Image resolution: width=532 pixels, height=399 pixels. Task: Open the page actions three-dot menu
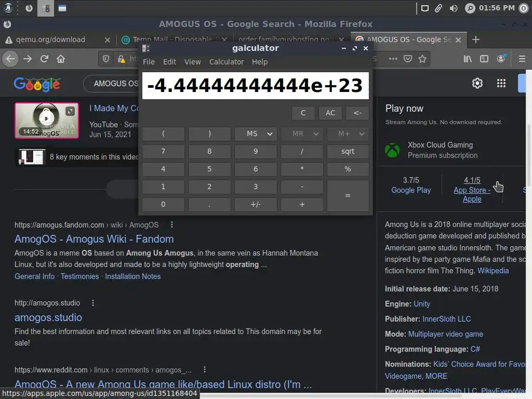(x=393, y=59)
